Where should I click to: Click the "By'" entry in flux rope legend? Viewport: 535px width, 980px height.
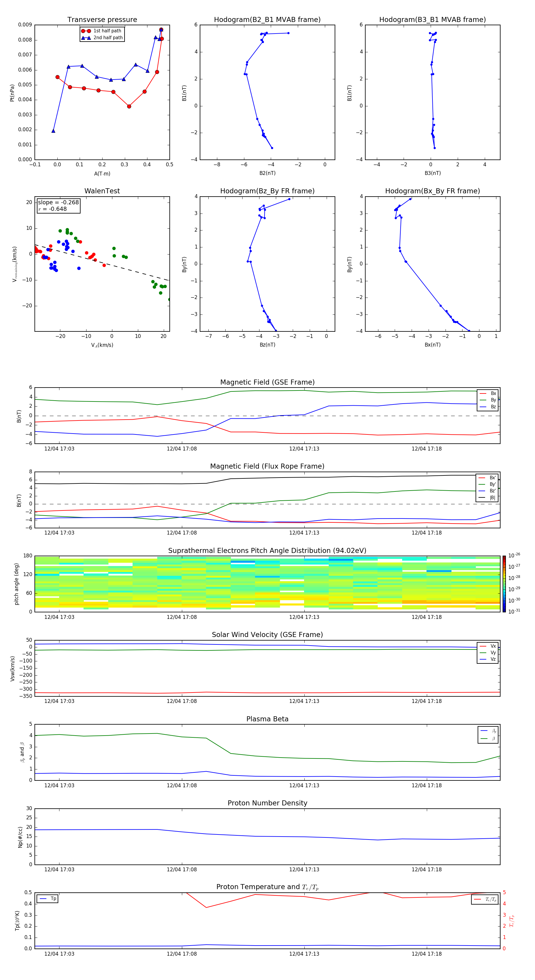[487, 484]
